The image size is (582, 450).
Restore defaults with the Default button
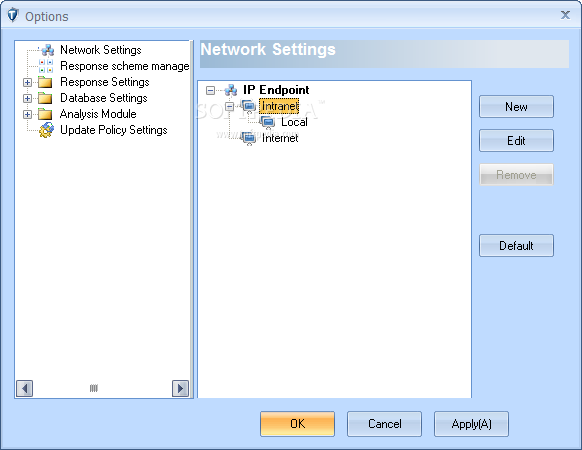click(x=516, y=245)
